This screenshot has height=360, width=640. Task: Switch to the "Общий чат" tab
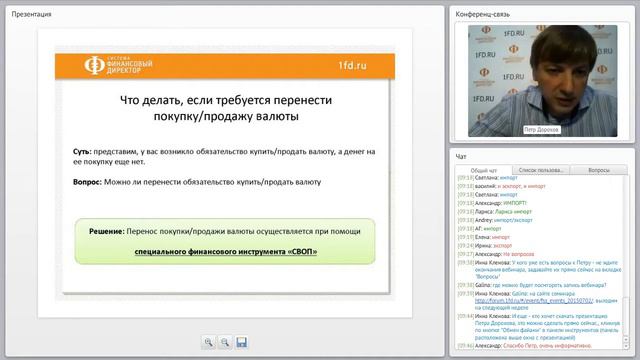(484, 170)
